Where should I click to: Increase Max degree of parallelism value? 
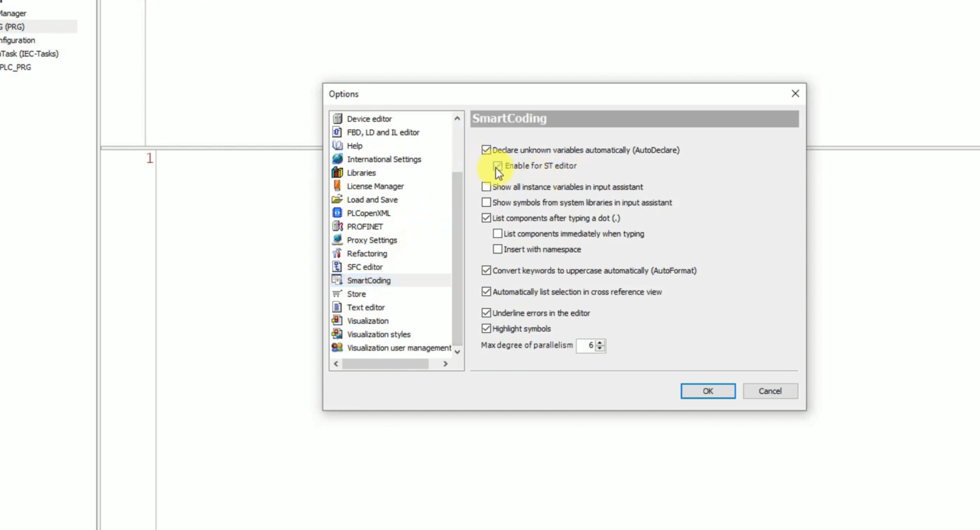coord(600,342)
